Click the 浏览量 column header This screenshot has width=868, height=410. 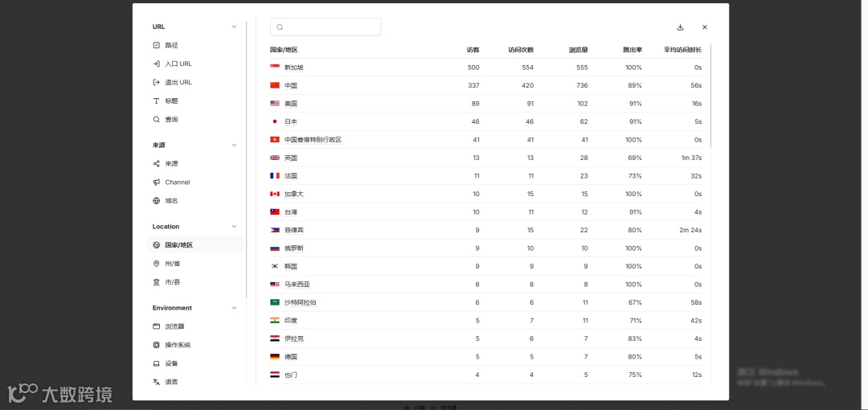coord(579,50)
